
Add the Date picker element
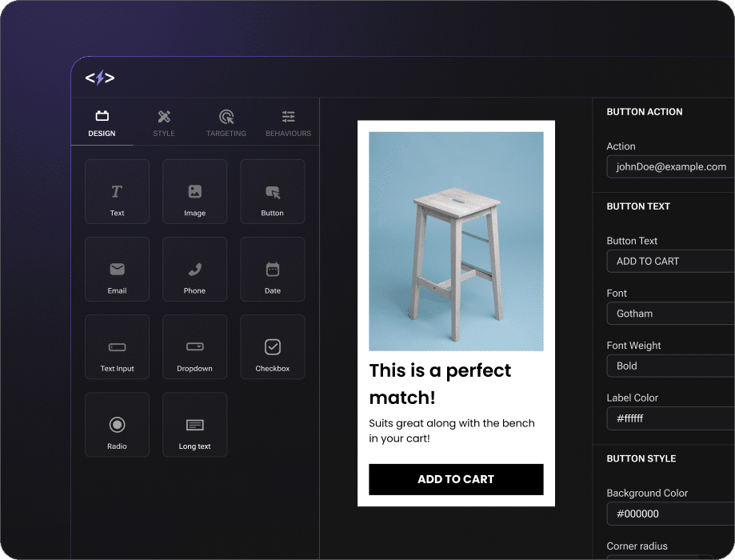(x=273, y=270)
